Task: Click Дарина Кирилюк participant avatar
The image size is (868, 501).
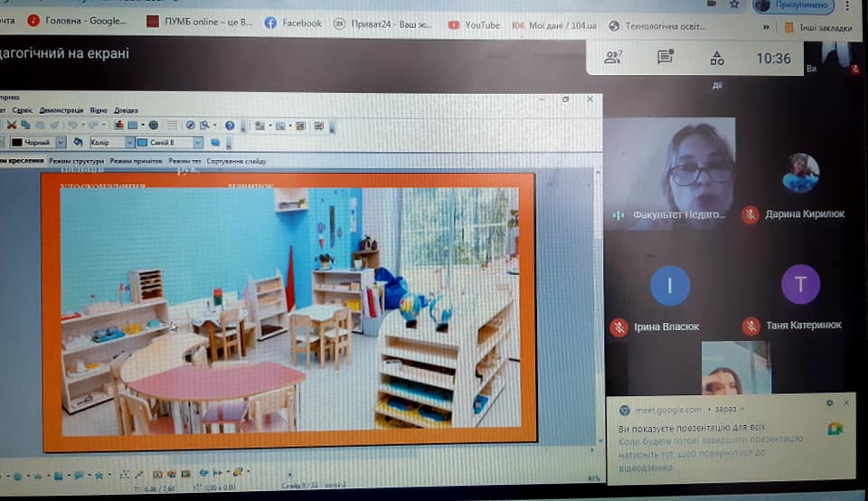Action: click(x=800, y=173)
